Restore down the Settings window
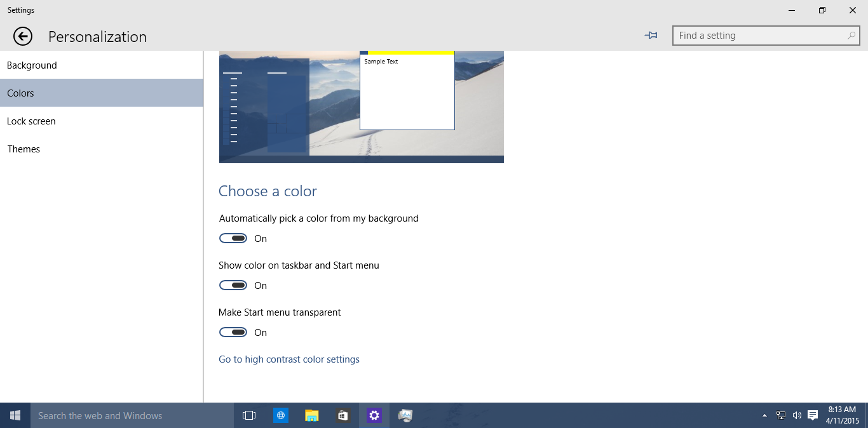This screenshot has height=428, width=868. coord(822,10)
